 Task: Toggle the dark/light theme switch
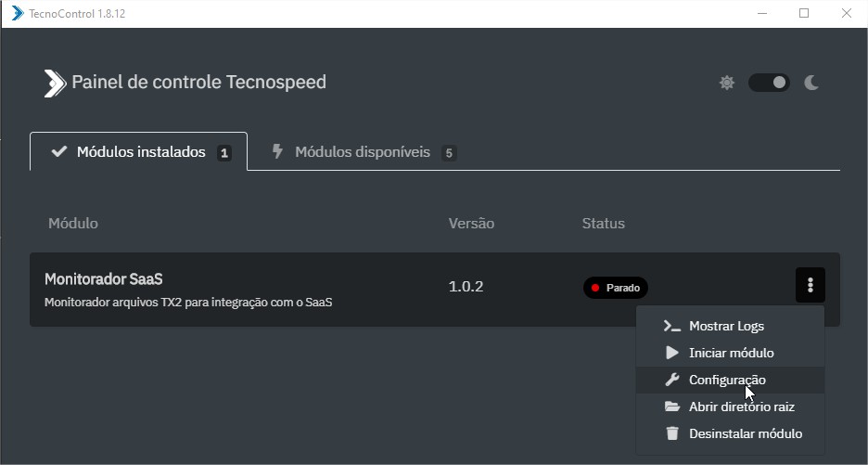769,83
